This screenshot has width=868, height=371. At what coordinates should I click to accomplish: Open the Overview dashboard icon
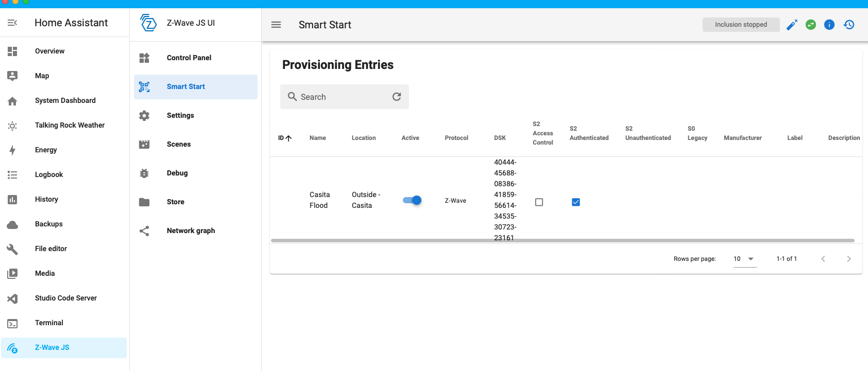(x=12, y=51)
